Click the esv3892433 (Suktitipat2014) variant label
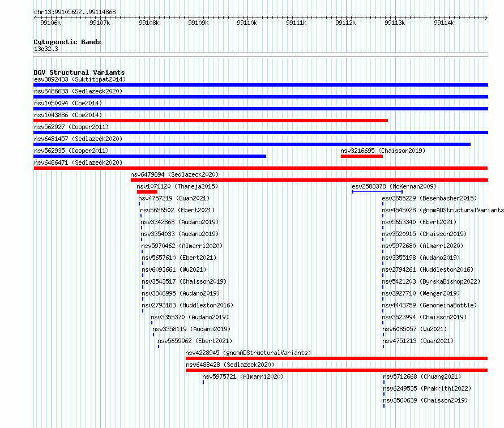The height and width of the screenshot is (428, 504). pyautogui.click(x=80, y=79)
